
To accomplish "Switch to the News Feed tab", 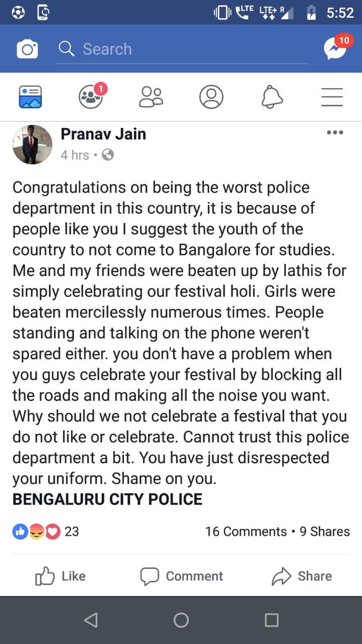I will (30, 96).
